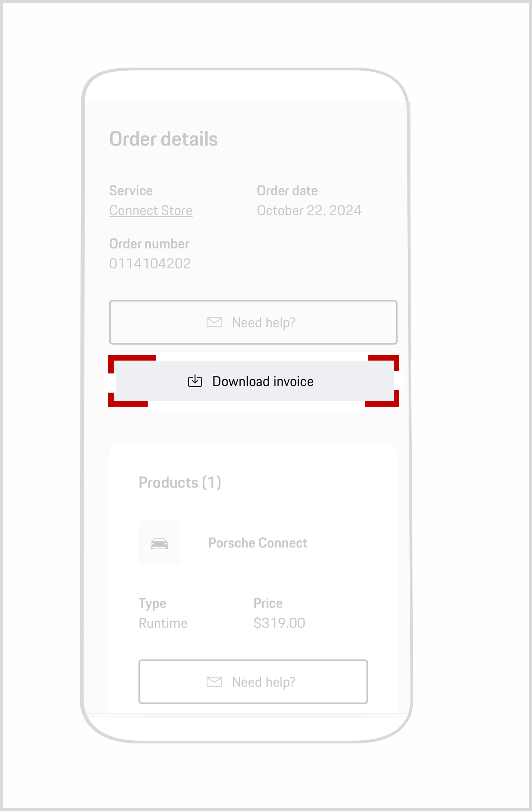Click the Order number label
This screenshot has width=532, height=811.
click(x=149, y=244)
